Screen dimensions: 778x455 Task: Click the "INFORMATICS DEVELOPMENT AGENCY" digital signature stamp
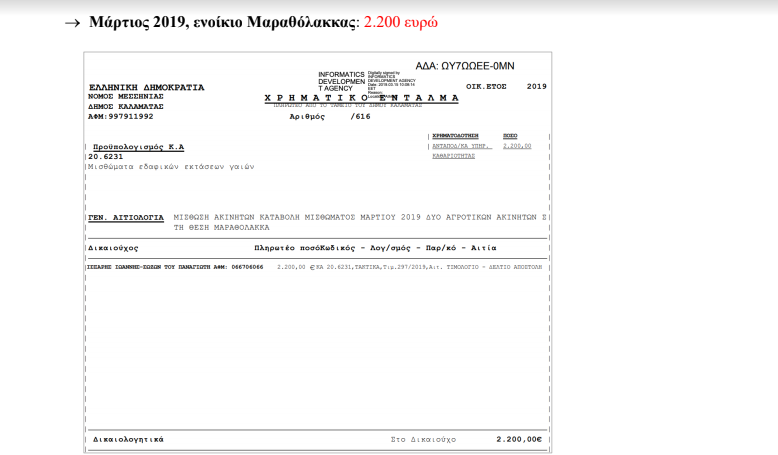tap(367, 83)
